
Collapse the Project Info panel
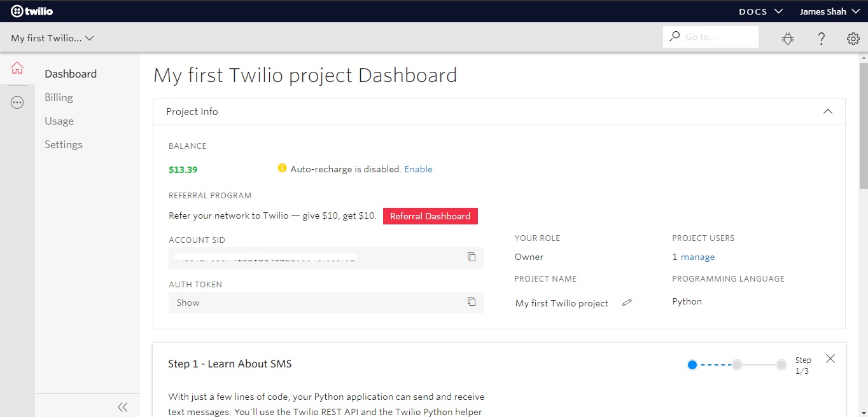(828, 111)
